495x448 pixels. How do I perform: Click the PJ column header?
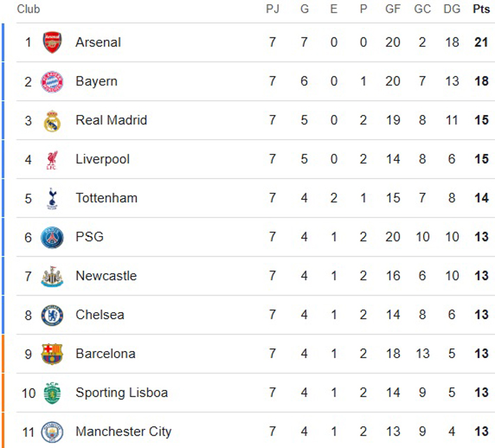click(x=273, y=9)
